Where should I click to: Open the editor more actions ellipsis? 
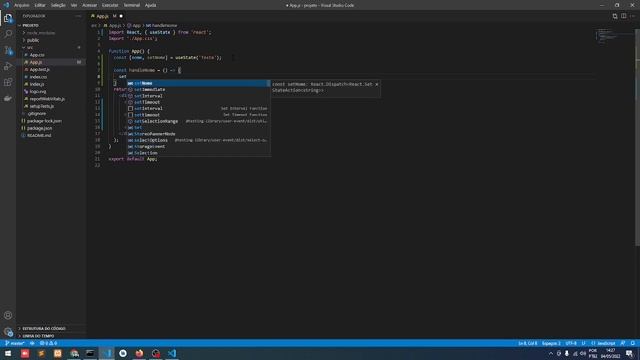[633, 16]
